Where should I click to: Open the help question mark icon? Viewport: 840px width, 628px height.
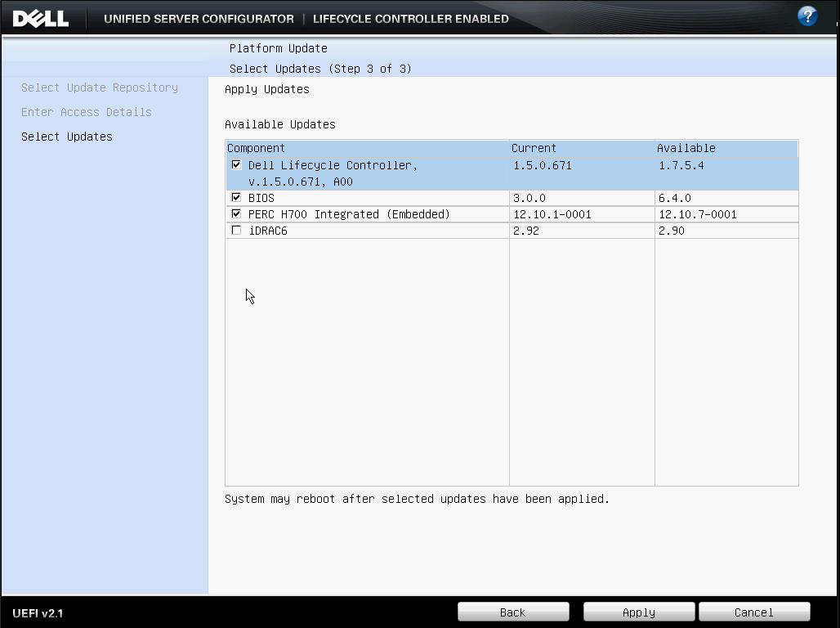pos(806,16)
